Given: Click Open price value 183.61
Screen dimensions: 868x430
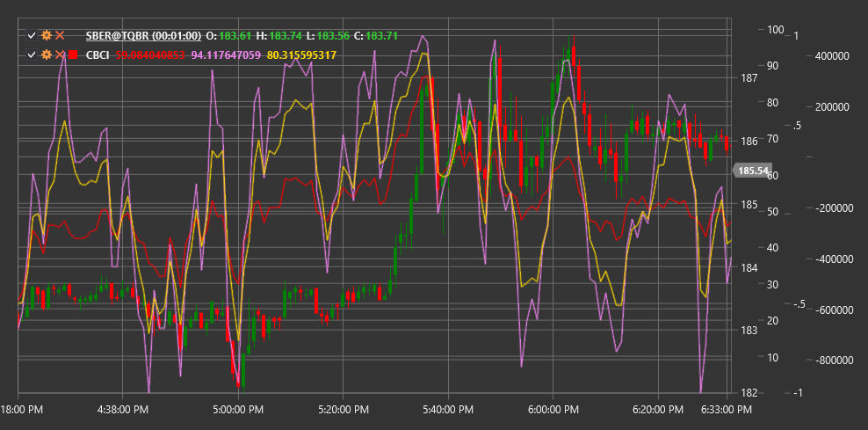Looking at the screenshot, I should coord(235,36).
